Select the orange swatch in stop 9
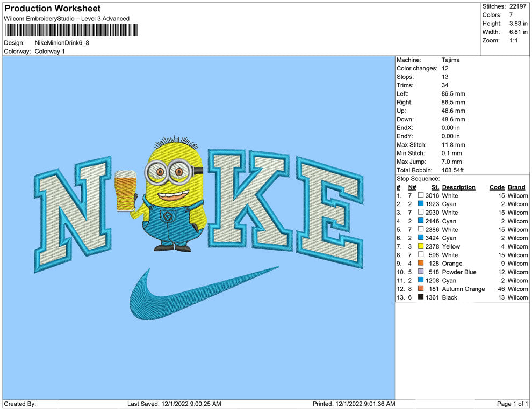 tap(421, 264)
